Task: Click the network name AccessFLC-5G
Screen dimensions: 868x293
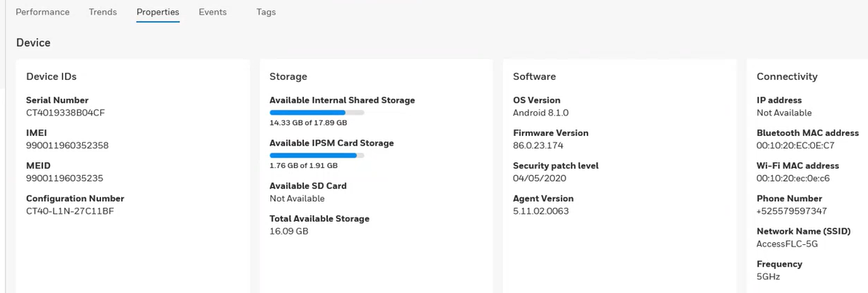Action: pyautogui.click(x=787, y=244)
